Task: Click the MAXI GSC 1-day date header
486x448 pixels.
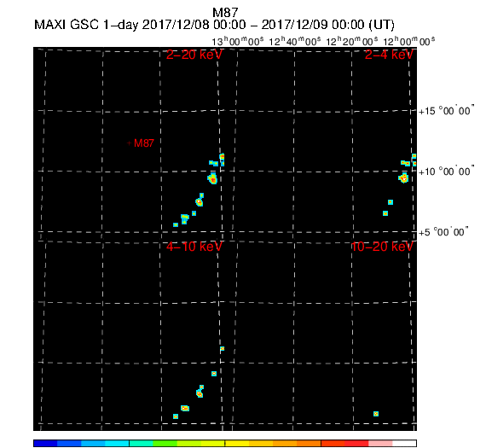Action: (x=214, y=25)
